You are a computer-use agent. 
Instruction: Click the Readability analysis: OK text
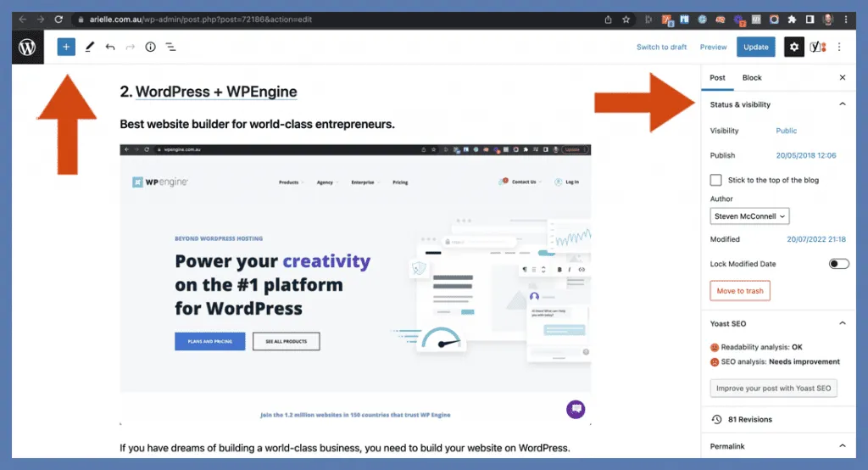(761, 347)
